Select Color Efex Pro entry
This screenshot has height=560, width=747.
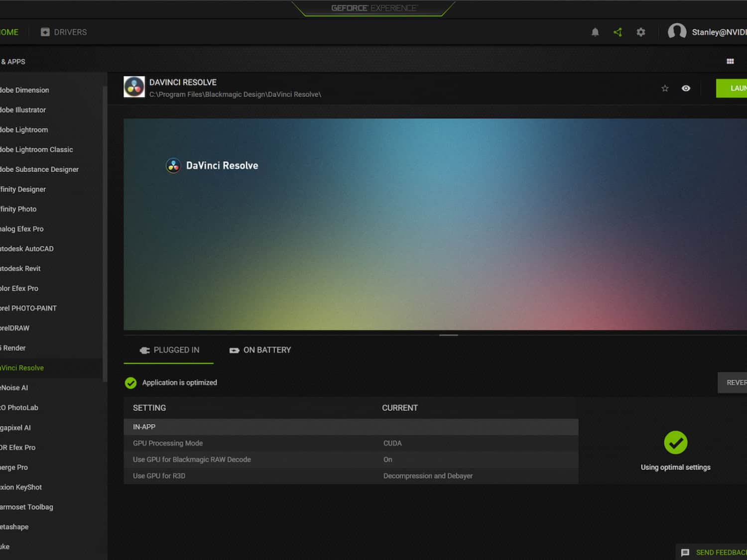click(19, 289)
